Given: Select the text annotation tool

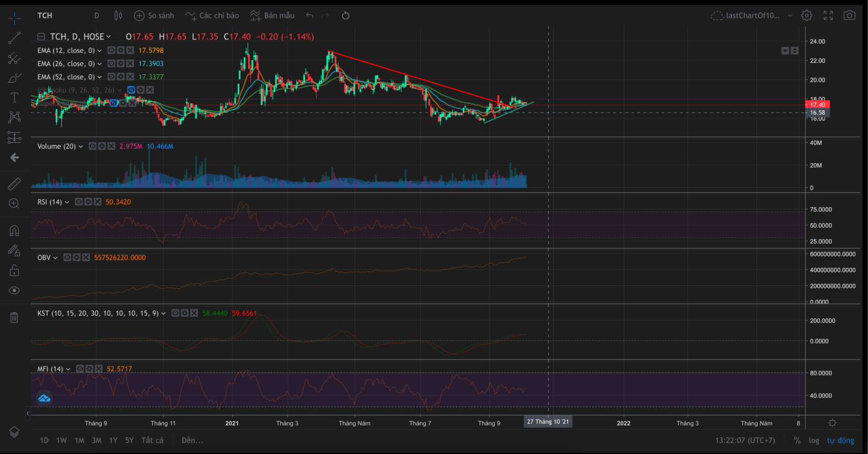Looking at the screenshot, I should (x=14, y=98).
